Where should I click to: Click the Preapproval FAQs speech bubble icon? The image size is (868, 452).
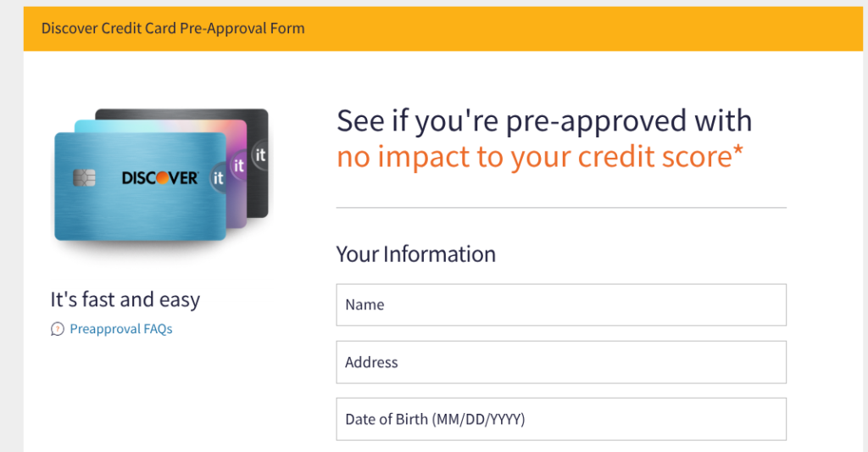[x=57, y=329]
